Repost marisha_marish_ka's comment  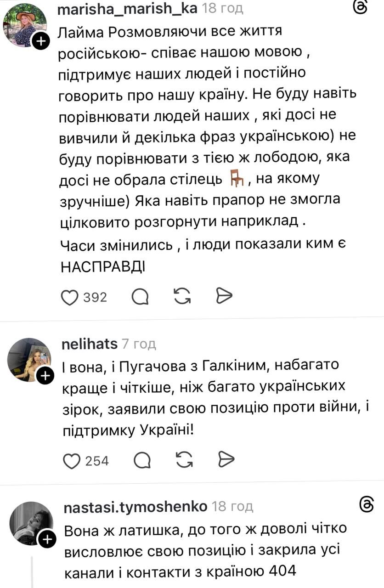182,298
